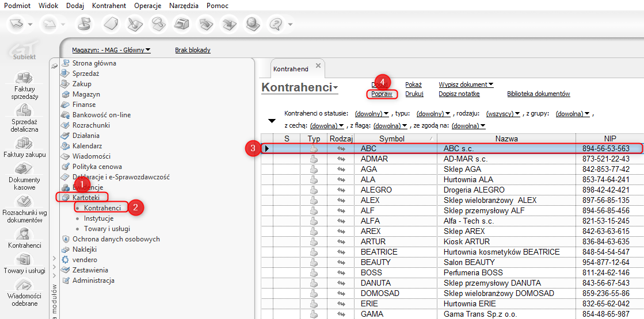Viewport: 644px width, 319px height.
Task: Open the ze zgodą na (dowolna) dropdown
Action: tap(468, 125)
